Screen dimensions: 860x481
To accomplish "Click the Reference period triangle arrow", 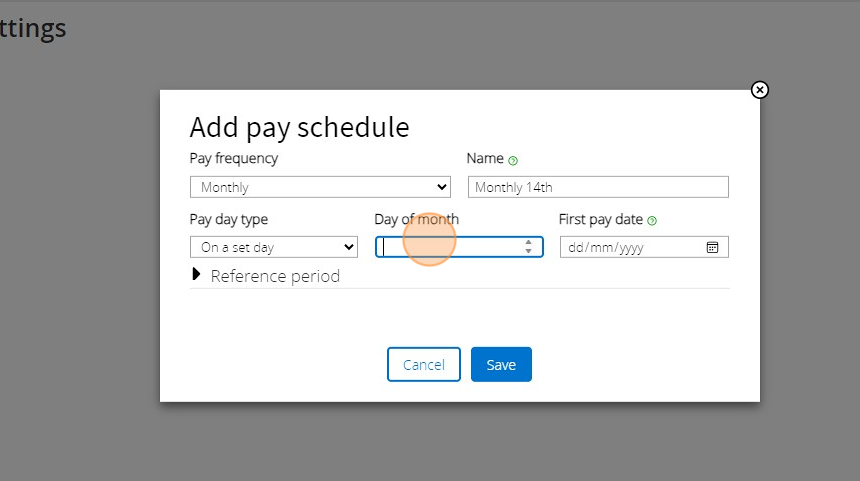I will [196, 275].
